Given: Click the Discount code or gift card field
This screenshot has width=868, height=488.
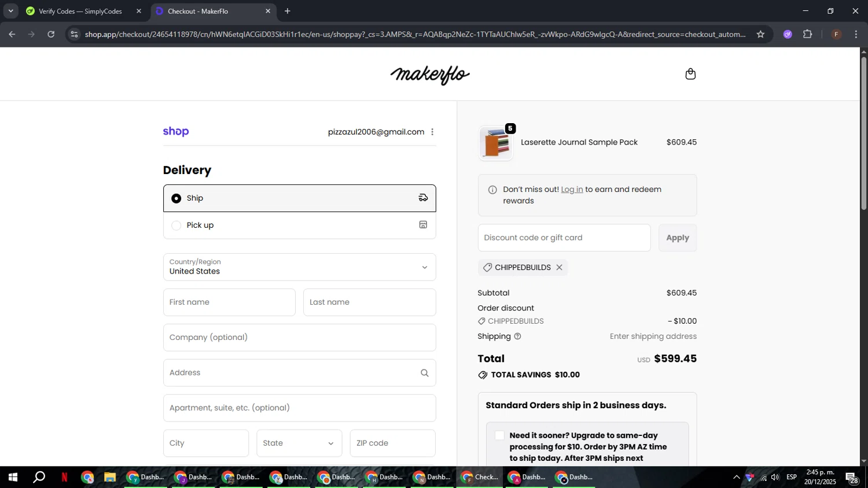Looking at the screenshot, I should point(564,238).
